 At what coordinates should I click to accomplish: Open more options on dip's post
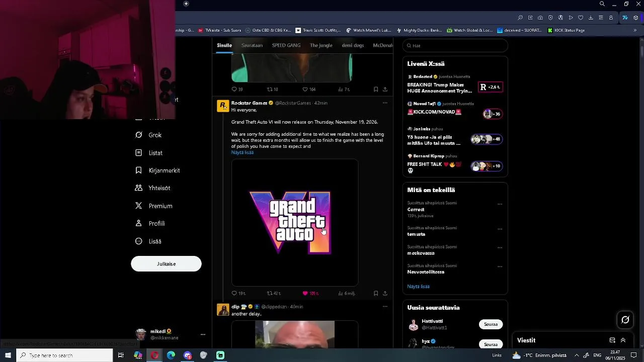[x=385, y=307]
